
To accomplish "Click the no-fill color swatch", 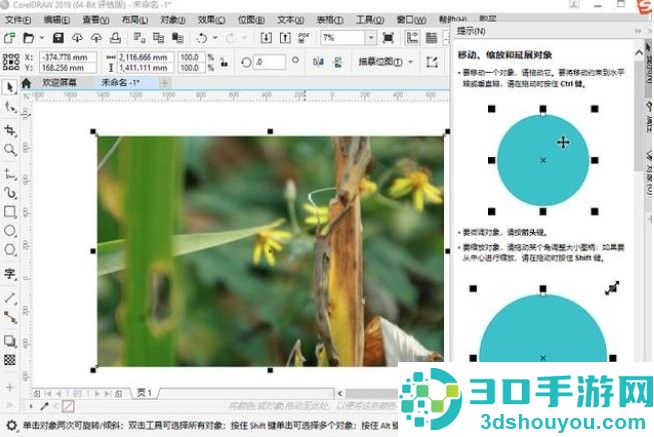I will coord(68,406).
